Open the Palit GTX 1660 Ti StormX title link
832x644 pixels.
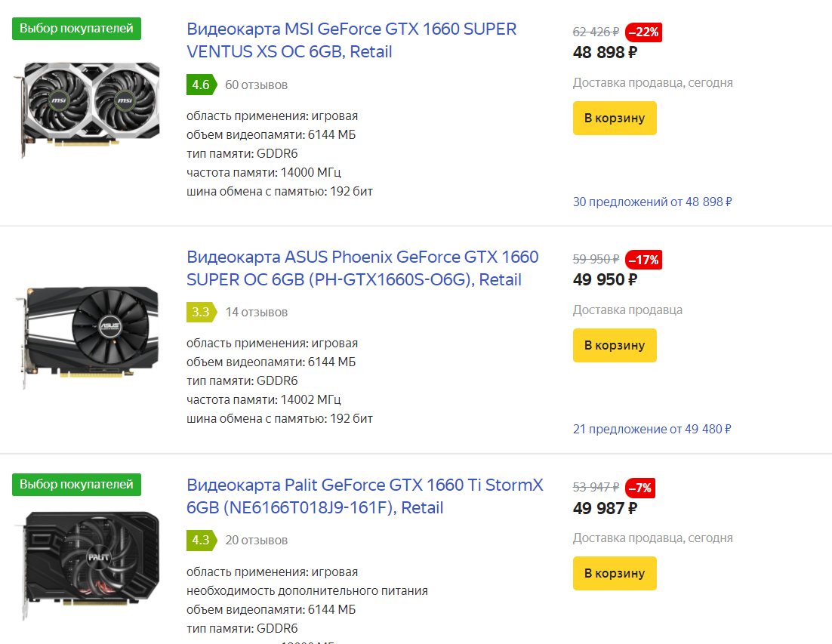[x=365, y=497]
